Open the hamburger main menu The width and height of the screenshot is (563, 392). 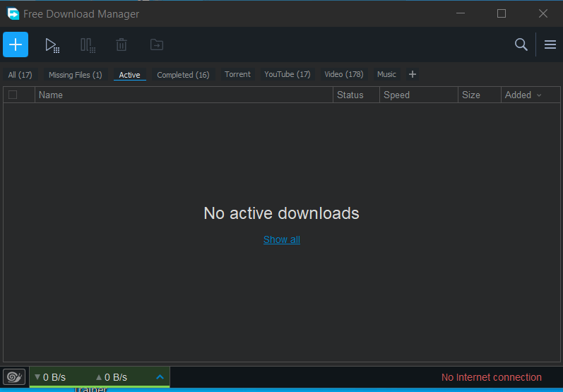(550, 44)
